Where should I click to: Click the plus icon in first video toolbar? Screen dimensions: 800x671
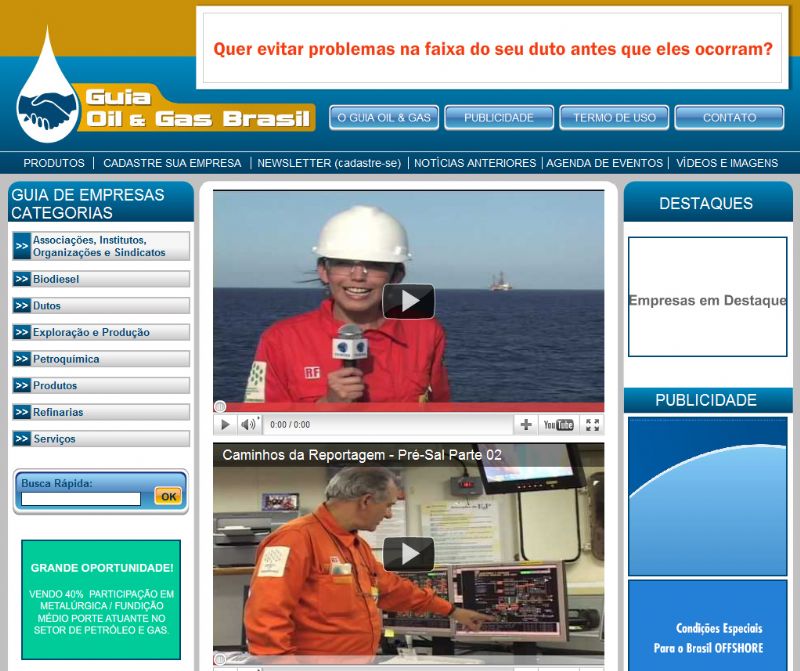[x=526, y=425]
